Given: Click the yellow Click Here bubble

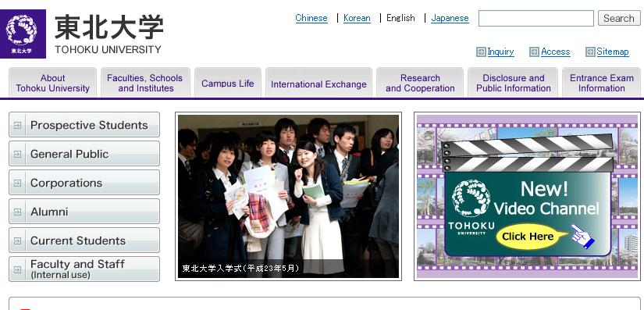Looking at the screenshot, I should point(530,237).
